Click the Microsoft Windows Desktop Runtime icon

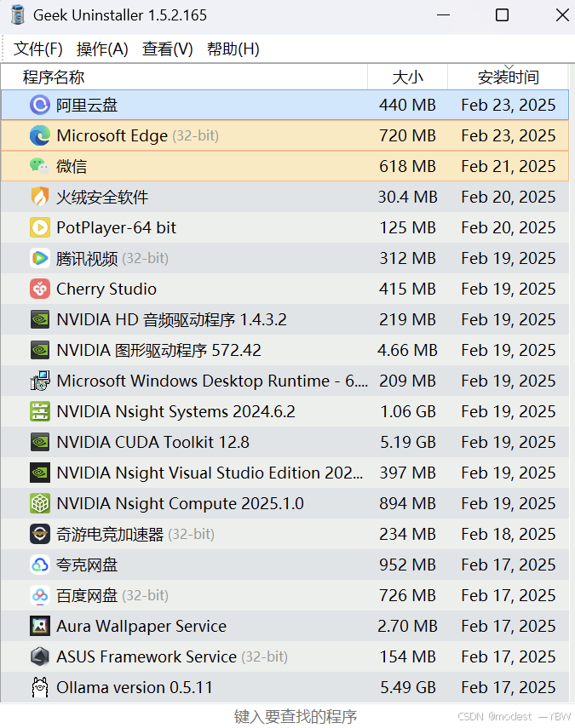pos(40,381)
